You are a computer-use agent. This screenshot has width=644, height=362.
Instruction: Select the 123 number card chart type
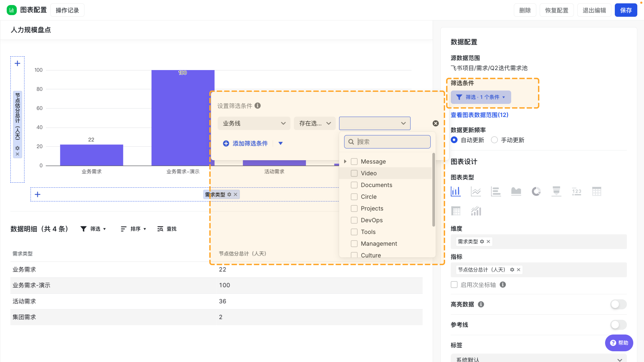coord(577,192)
